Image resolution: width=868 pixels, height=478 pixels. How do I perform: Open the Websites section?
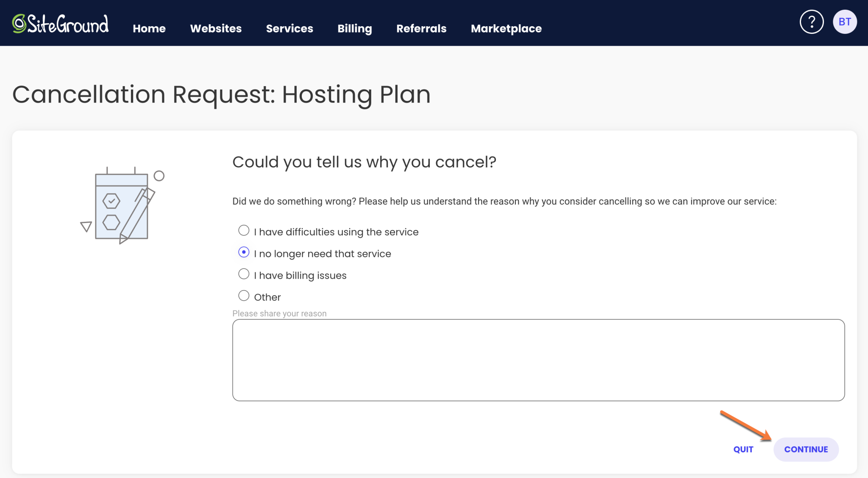(x=216, y=28)
